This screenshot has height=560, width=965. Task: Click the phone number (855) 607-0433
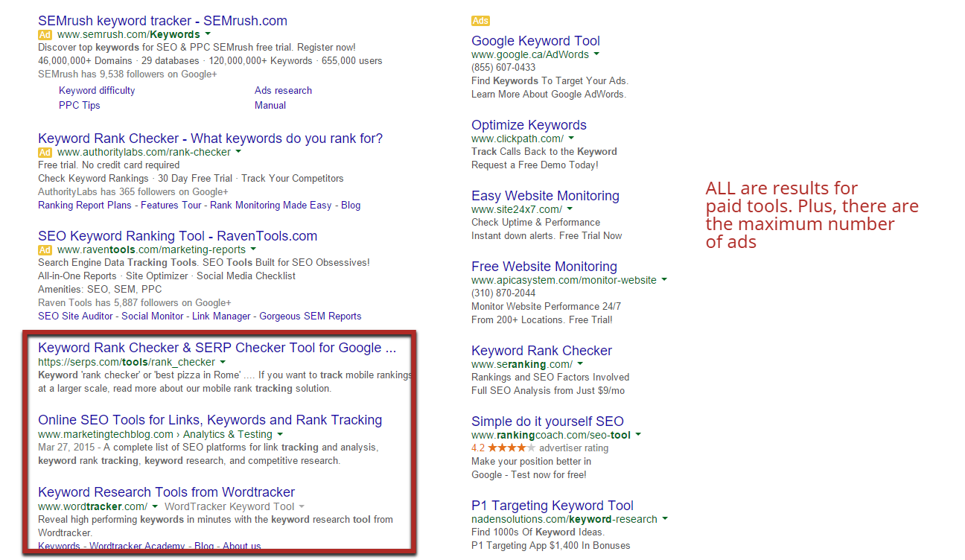tap(503, 67)
